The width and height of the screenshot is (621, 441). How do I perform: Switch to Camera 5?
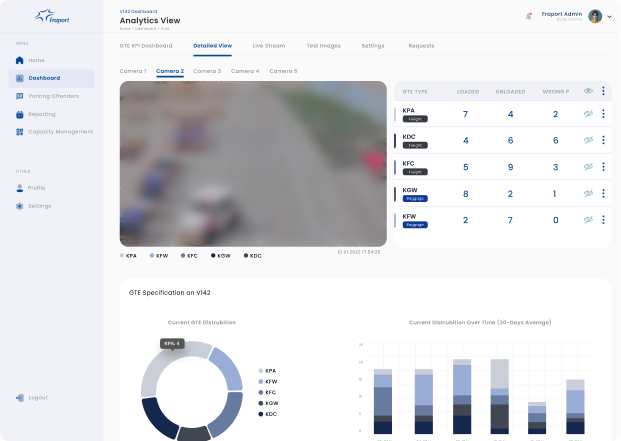tap(283, 71)
